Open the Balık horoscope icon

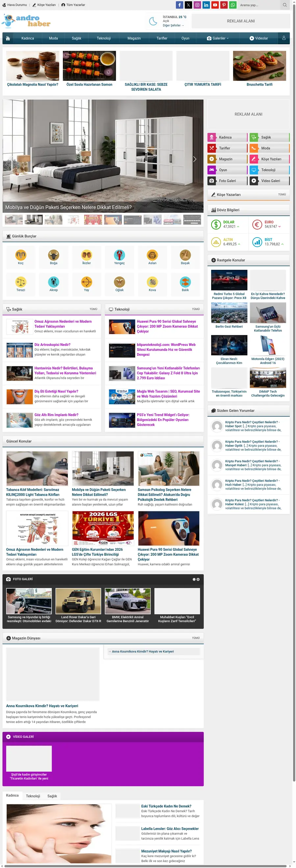click(185, 282)
